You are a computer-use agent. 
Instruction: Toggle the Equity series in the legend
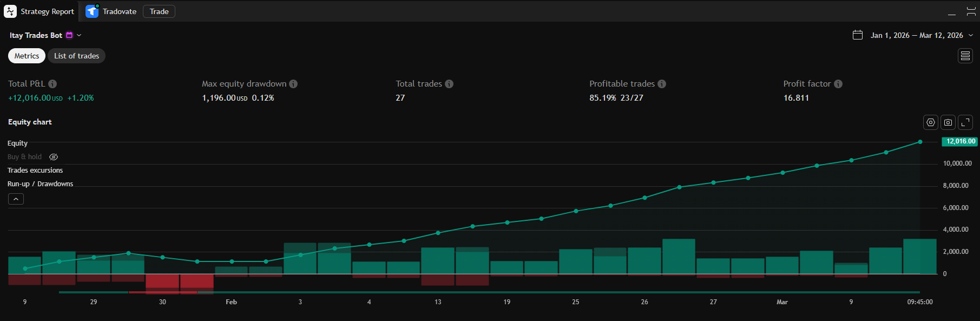point(17,143)
